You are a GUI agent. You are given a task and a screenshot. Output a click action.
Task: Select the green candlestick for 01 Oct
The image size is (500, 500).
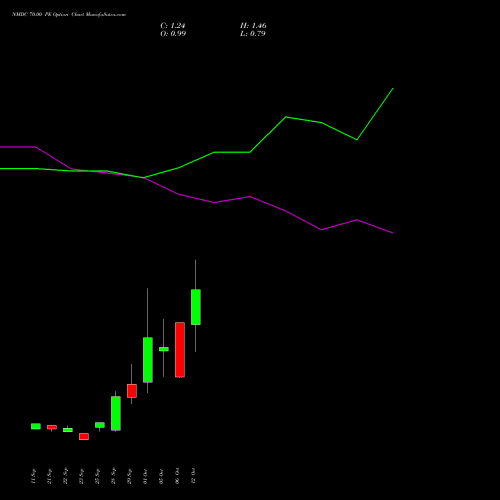(x=148, y=360)
